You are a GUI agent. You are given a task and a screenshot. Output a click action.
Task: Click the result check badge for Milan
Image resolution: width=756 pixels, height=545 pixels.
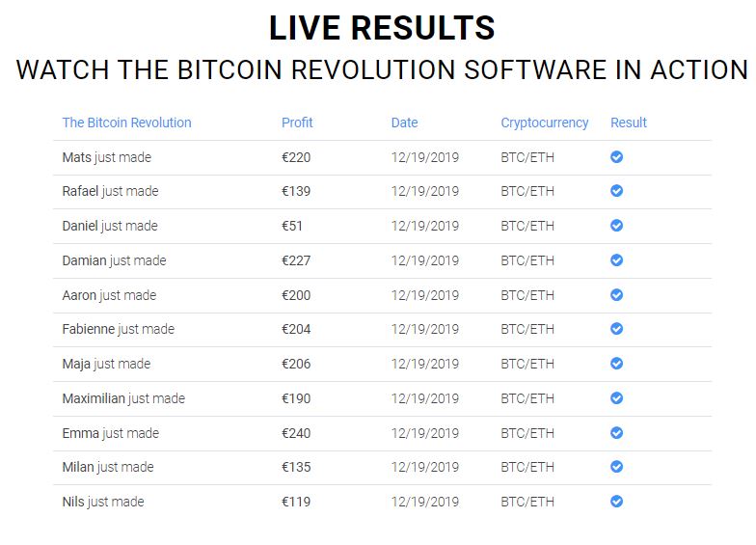pyautogui.click(x=616, y=467)
